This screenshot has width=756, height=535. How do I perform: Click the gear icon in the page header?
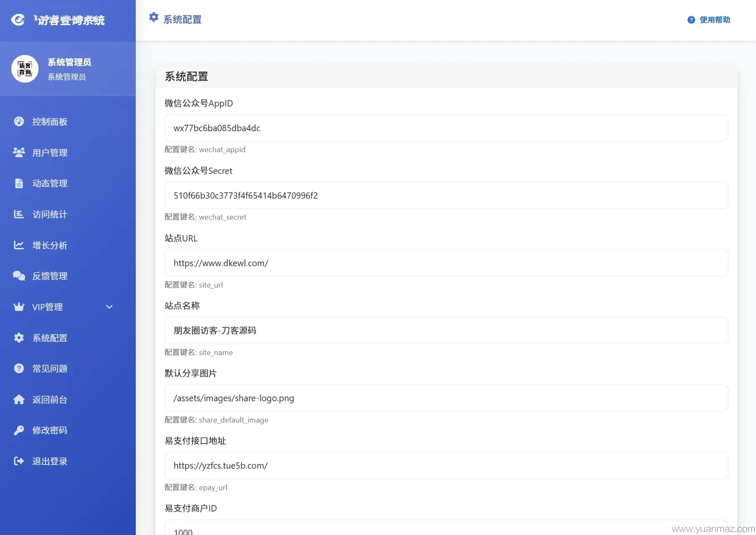154,17
